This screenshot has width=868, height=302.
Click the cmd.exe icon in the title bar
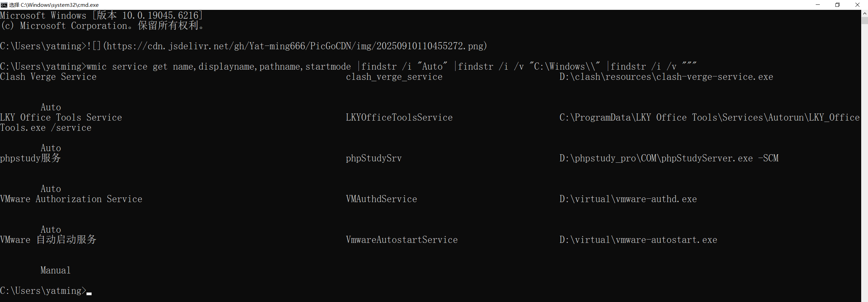point(4,5)
